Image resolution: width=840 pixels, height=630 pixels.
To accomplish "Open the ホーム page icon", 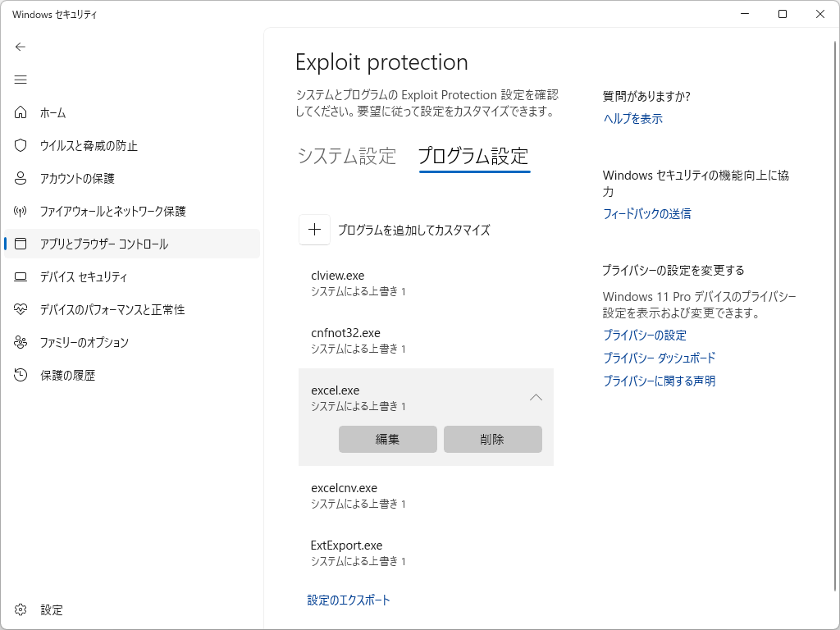I will pyautogui.click(x=21, y=112).
